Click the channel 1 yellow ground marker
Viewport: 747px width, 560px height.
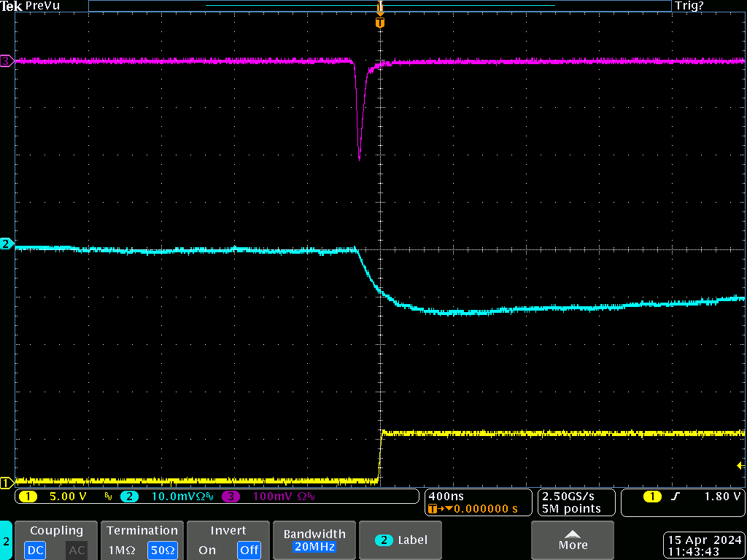click(7, 482)
